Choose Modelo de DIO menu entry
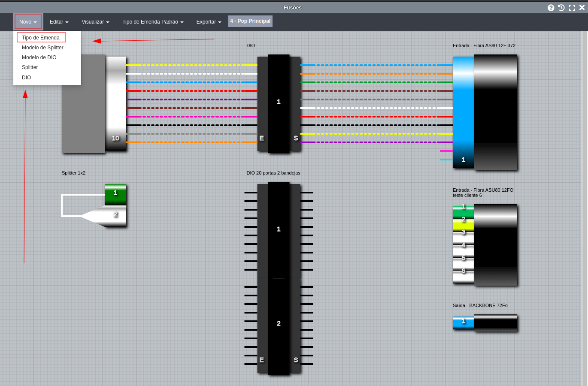The width and height of the screenshot is (588, 386). [39, 57]
